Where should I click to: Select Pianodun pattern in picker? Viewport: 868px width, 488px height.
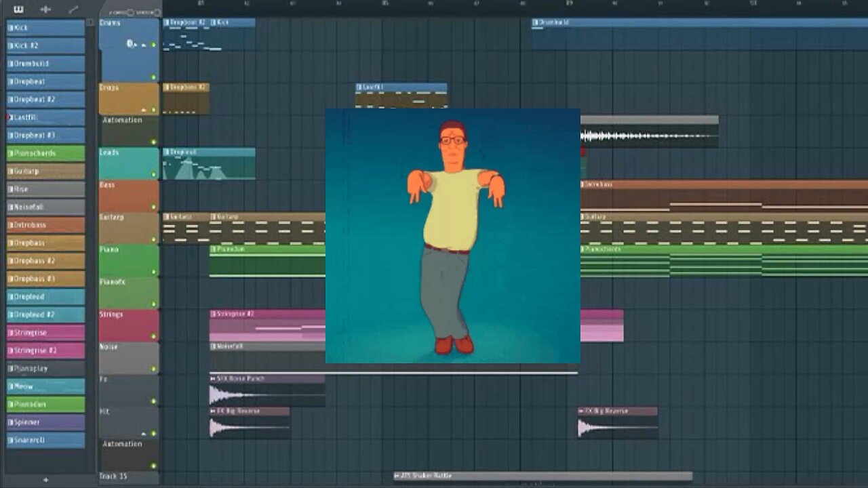[45, 405]
